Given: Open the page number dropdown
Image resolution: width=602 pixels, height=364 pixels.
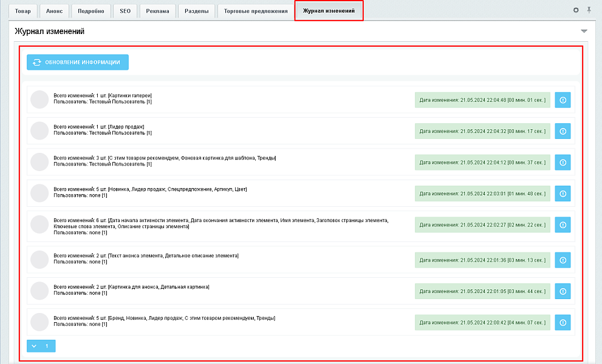Looking at the screenshot, I should tap(41, 346).
